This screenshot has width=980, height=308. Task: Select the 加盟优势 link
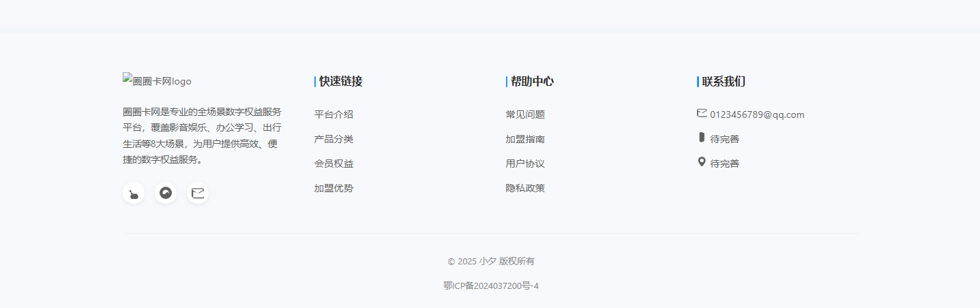333,188
